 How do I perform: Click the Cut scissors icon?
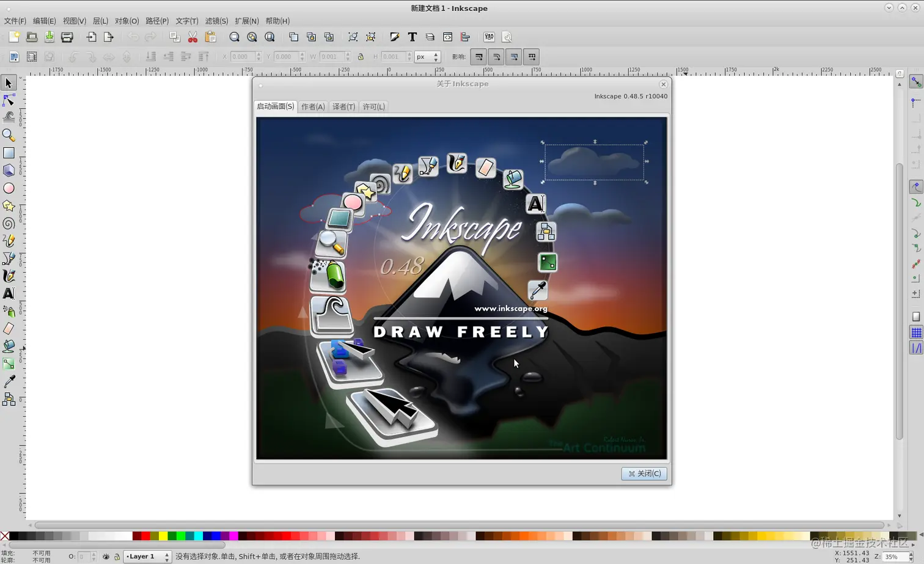(193, 37)
